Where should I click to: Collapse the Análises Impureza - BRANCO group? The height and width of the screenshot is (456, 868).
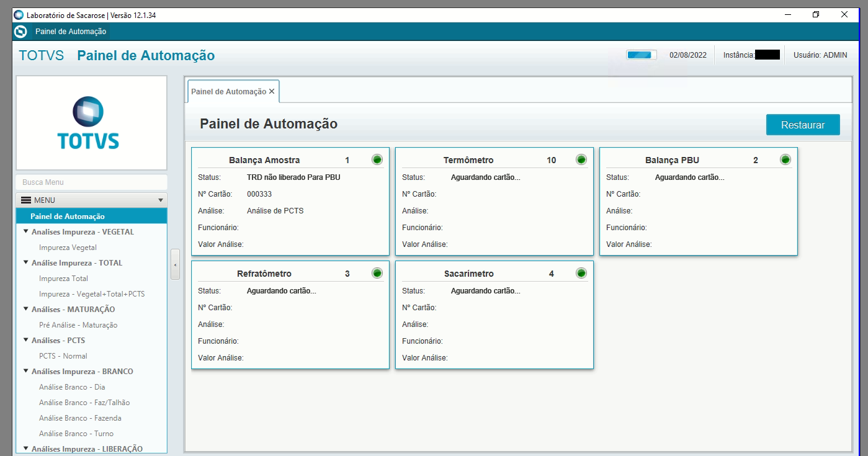(26, 372)
